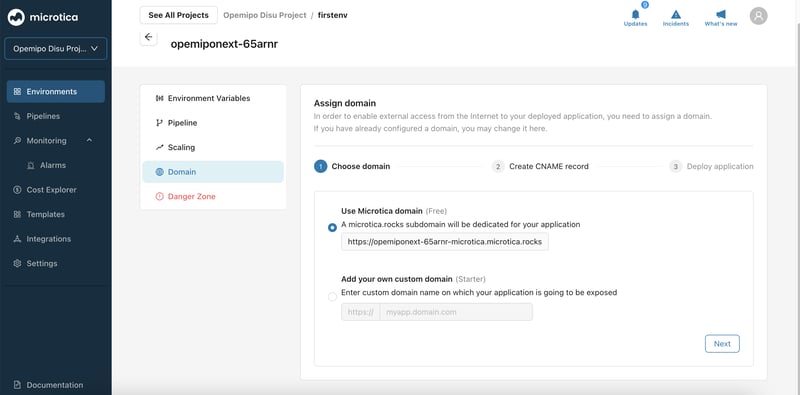The image size is (800, 395).
Task: Open the What's new megaphone icon
Action: [x=720, y=14]
